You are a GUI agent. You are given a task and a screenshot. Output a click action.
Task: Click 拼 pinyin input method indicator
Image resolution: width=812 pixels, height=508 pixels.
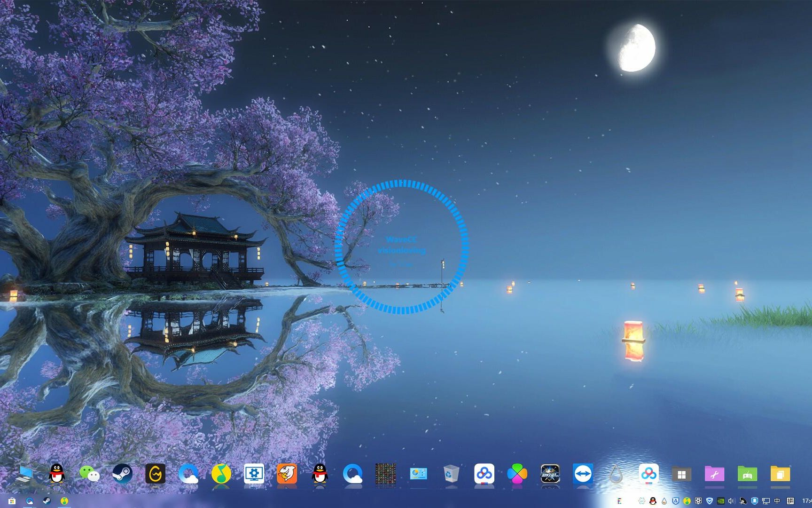790,501
